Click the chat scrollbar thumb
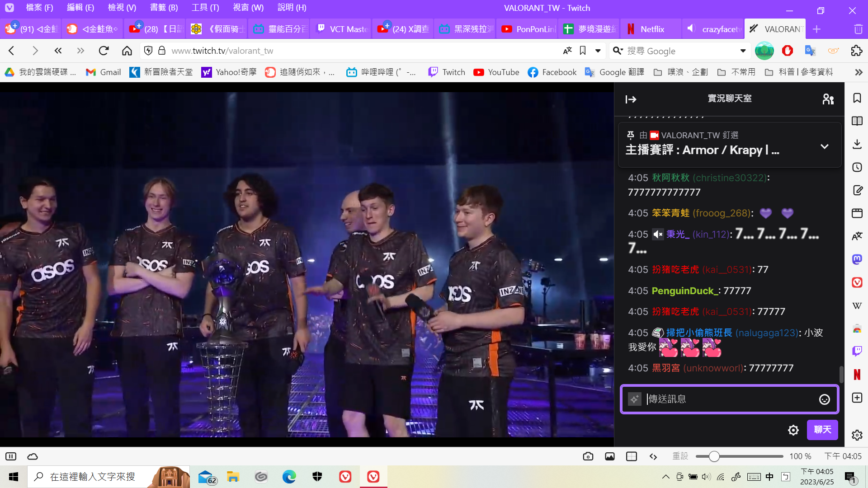 (x=841, y=374)
